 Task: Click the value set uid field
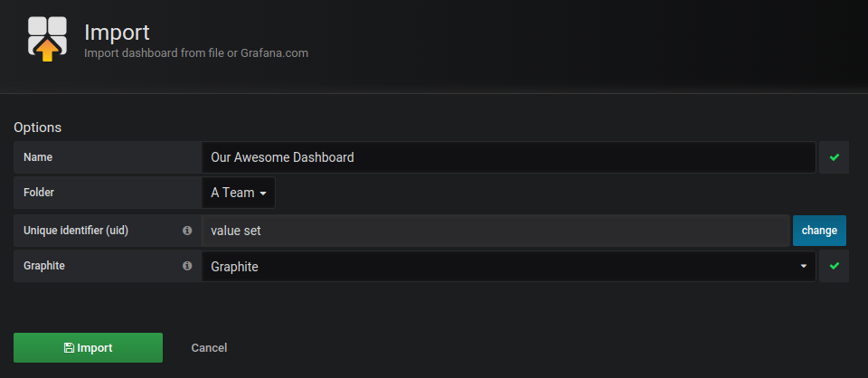pyautogui.click(x=495, y=231)
